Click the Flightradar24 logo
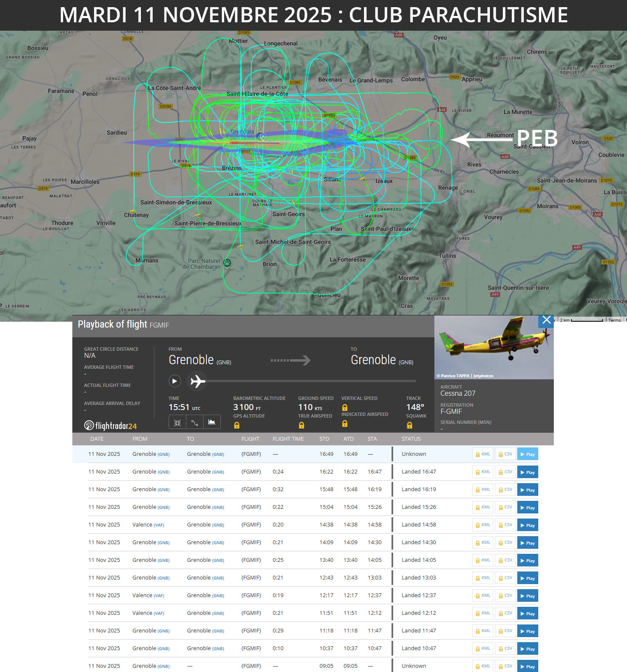Screen dimensions: 627x672 tap(111, 426)
